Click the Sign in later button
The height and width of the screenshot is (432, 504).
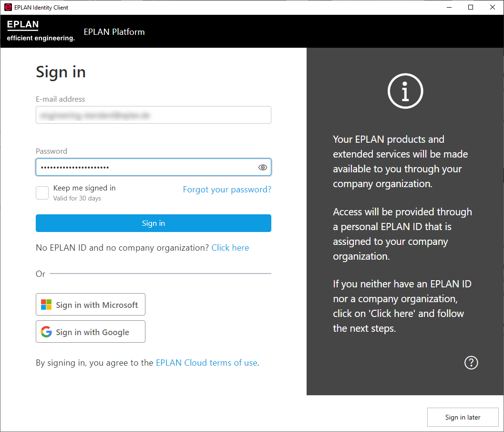tap(463, 417)
